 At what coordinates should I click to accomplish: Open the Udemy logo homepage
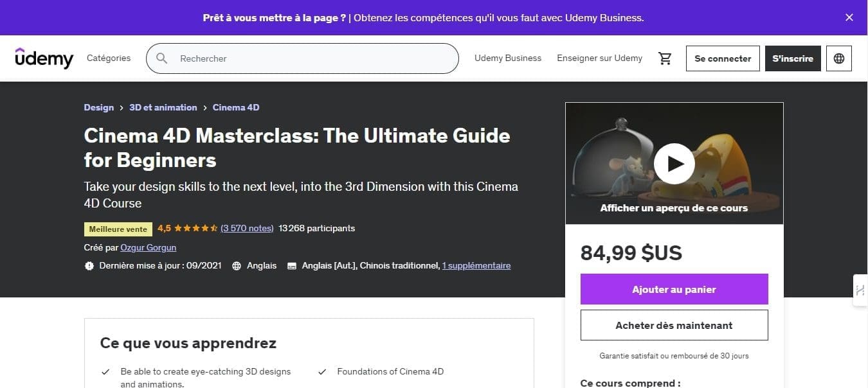(44, 58)
